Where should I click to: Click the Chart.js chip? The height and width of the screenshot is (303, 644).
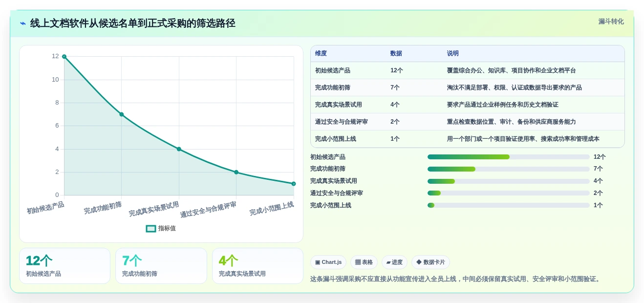[x=328, y=262]
